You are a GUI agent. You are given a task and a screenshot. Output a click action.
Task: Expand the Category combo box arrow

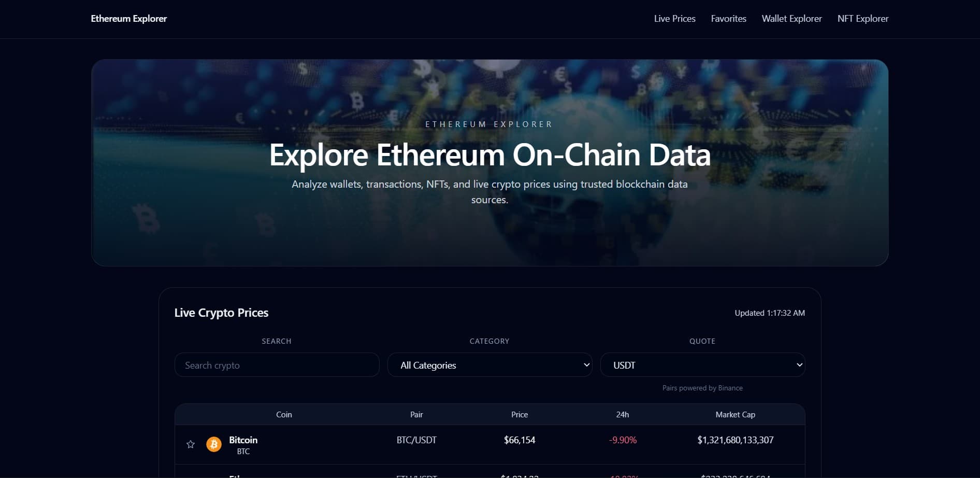coord(582,365)
